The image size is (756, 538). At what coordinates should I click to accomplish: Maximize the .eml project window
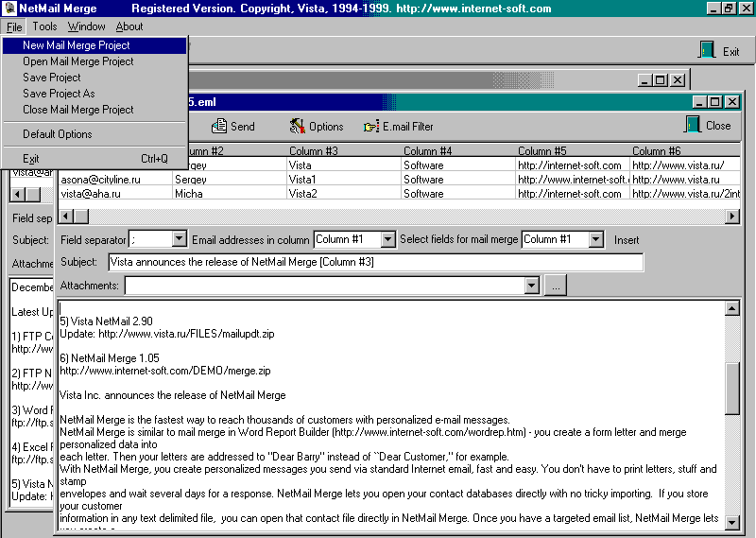(715, 102)
